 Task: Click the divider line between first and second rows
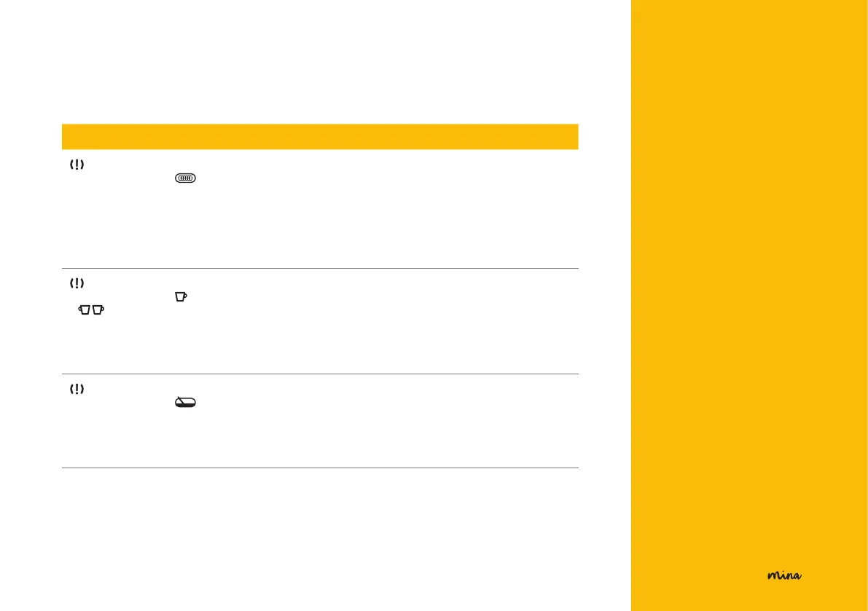[x=320, y=268]
